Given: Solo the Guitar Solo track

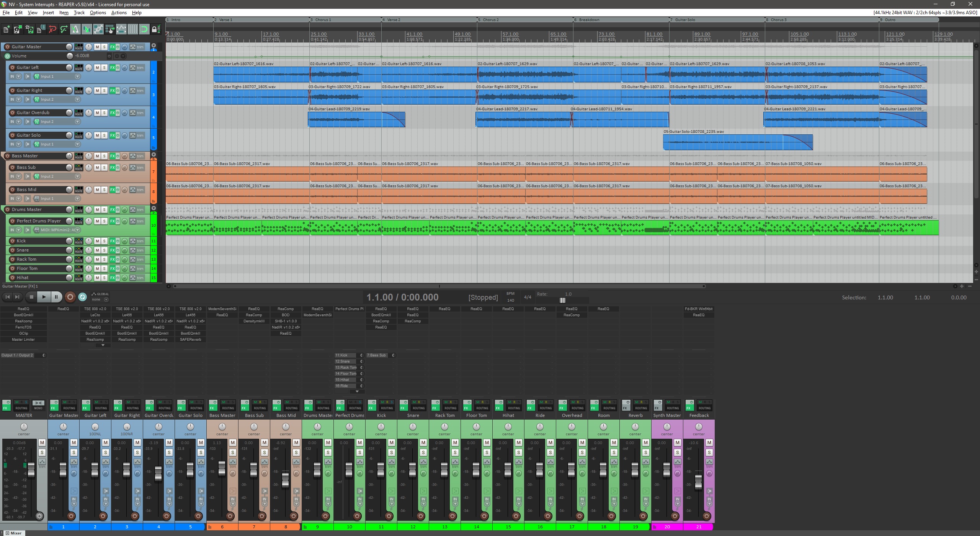Looking at the screenshot, I should click(x=104, y=135).
